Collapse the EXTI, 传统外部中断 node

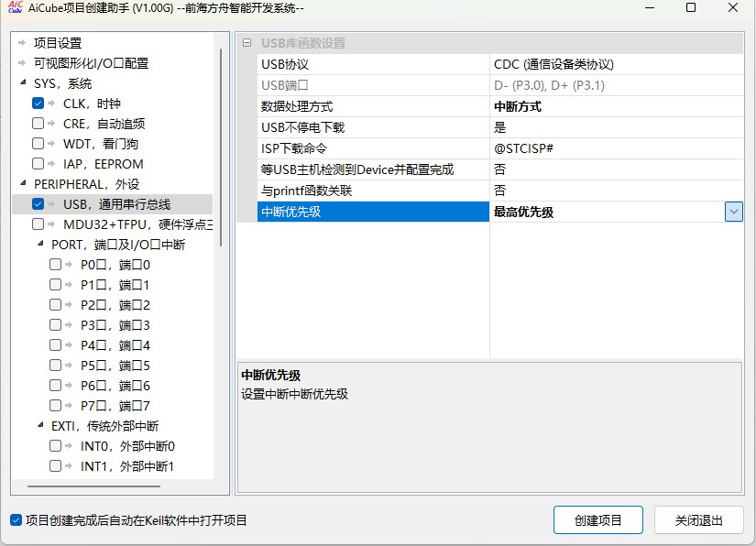(40, 425)
